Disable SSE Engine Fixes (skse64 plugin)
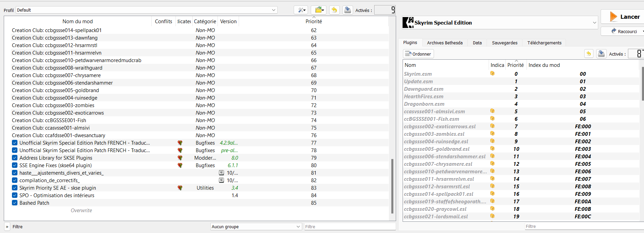 (x=15, y=165)
